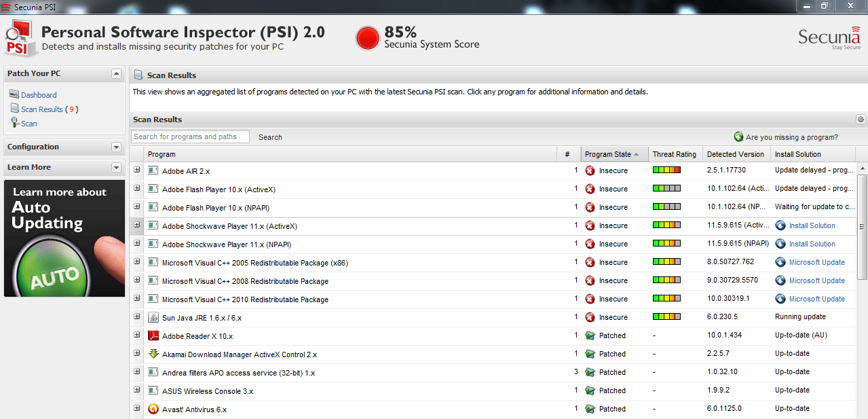Click the Sun Java JRE program icon
Viewport: 868px width, 419px height.
(x=153, y=317)
